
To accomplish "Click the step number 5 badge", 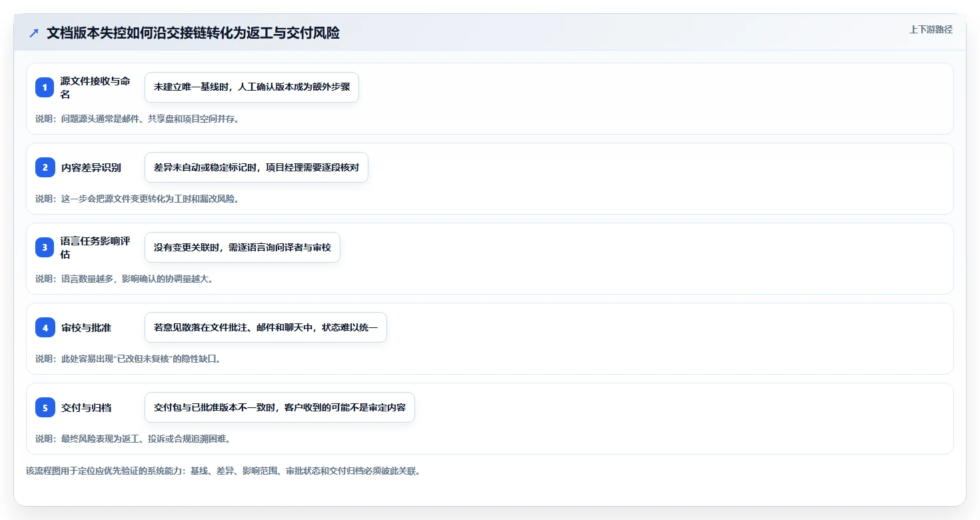I will pos(45,407).
